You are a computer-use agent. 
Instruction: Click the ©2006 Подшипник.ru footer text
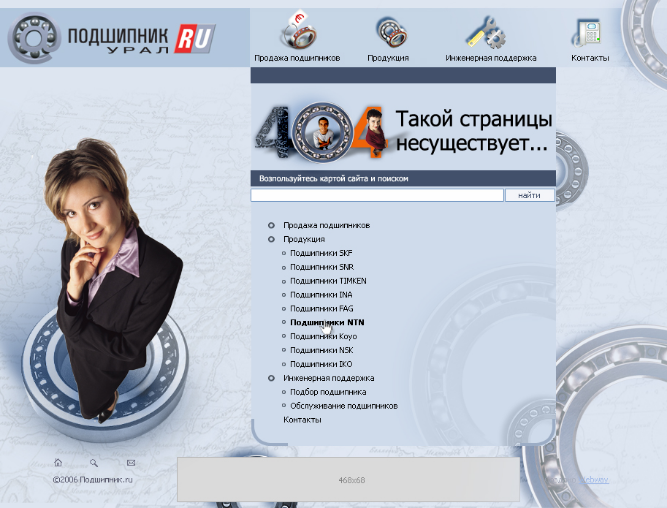(x=92, y=480)
